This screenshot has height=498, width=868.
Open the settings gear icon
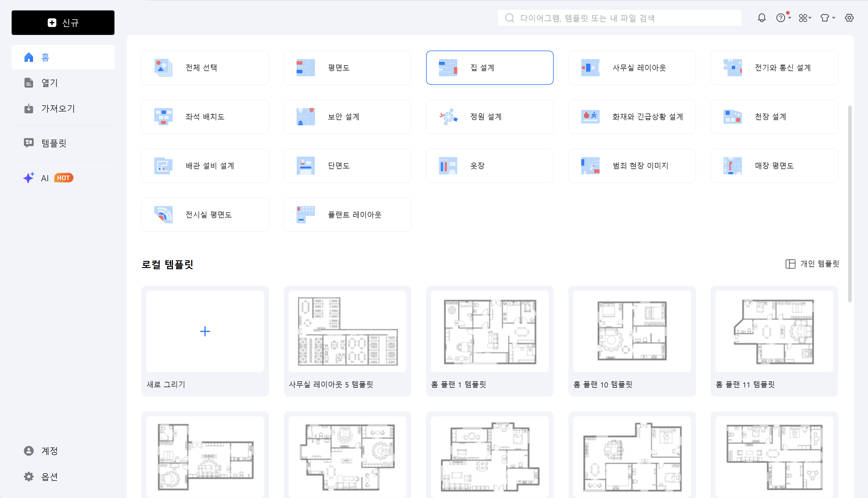pyautogui.click(x=850, y=18)
